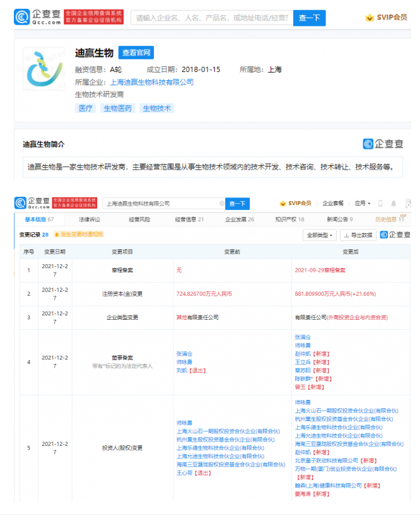Open 海南三亚晨珑股权投资基金 in 变更后 column
Viewport: 420px width, 521px height.
pyautogui.click(x=349, y=444)
